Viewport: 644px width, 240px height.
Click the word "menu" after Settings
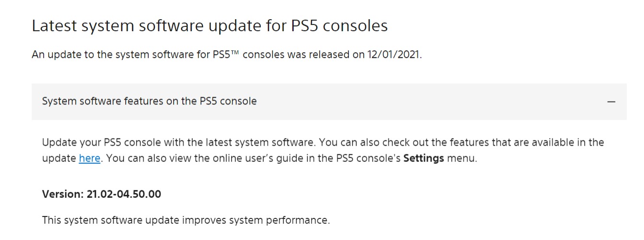pos(461,159)
